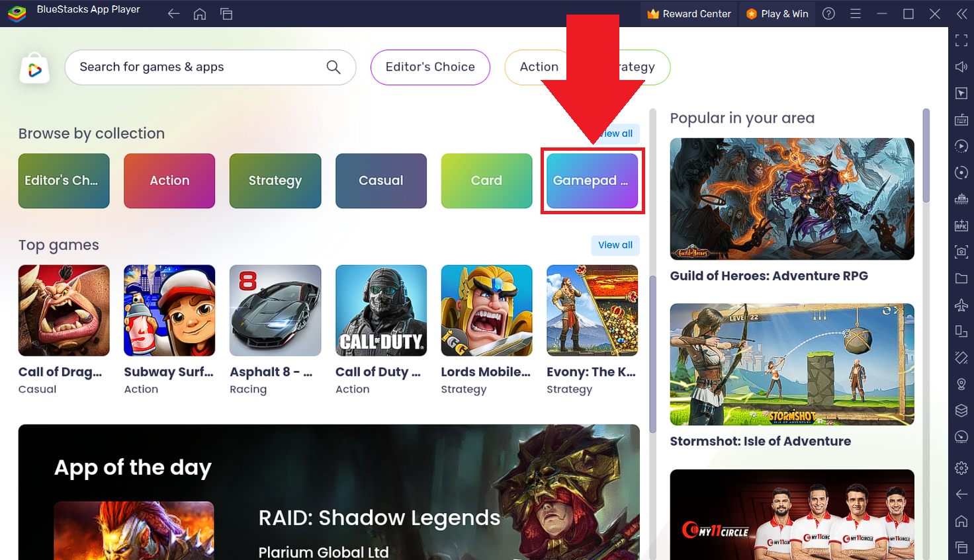Select the Gamepad collection tile
Screen dimensions: 974x560
point(592,180)
